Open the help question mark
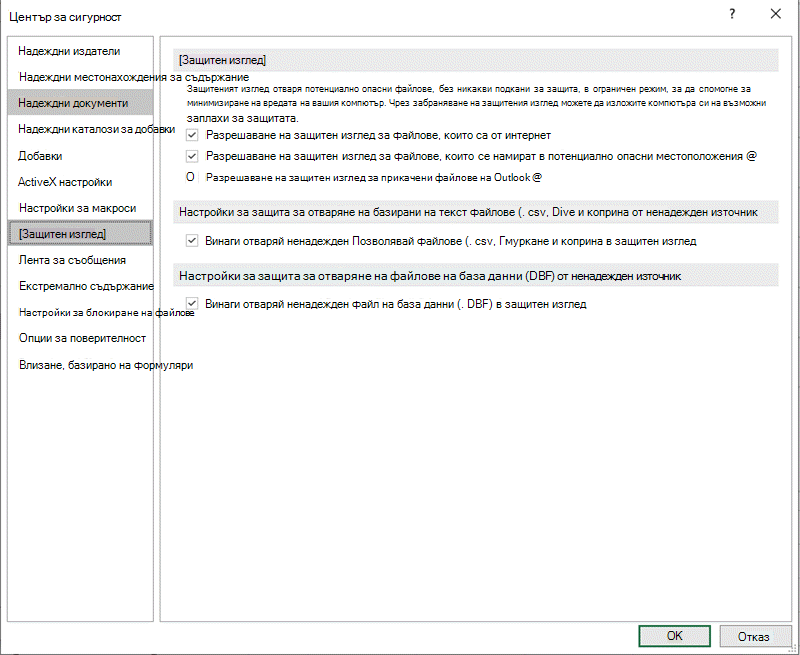 tap(732, 14)
